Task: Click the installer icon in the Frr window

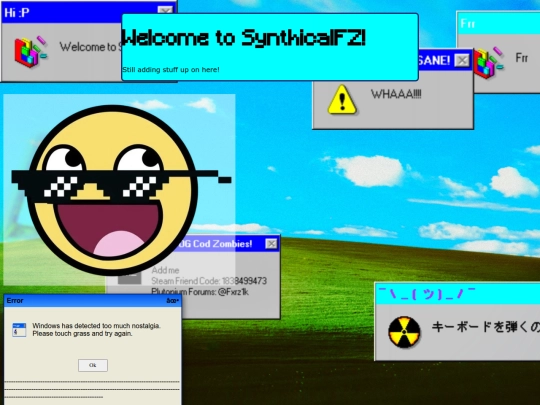Action: (488, 63)
